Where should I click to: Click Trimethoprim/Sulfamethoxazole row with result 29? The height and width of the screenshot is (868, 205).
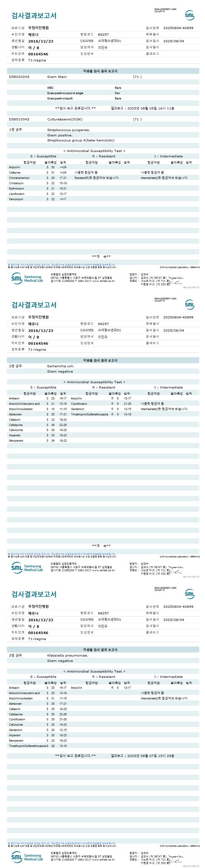point(38,746)
